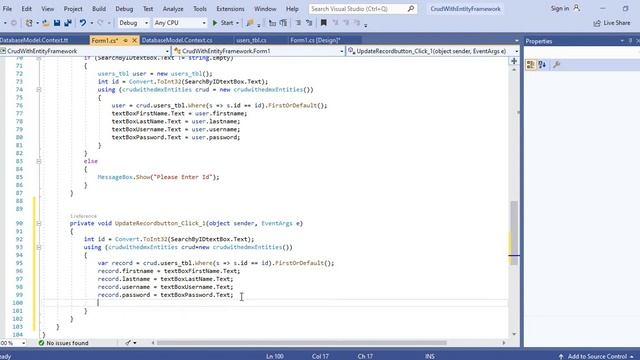
Task: Click the search magnifier icon in Search box
Action: 411,9
